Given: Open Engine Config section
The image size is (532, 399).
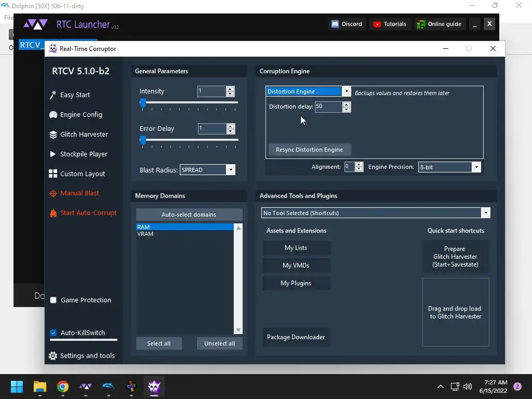Looking at the screenshot, I should 81,115.
